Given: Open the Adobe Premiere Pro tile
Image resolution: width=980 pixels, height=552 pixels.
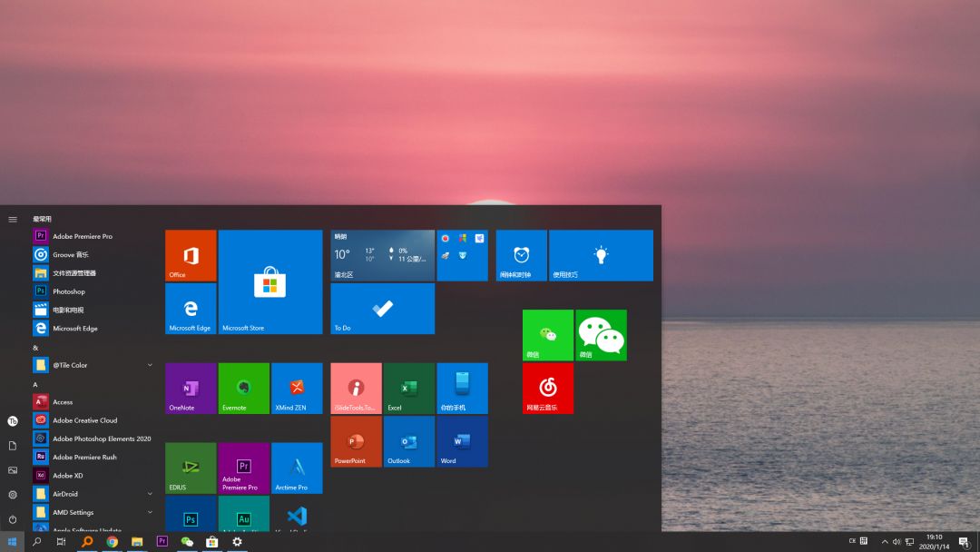Looking at the screenshot, I should click(x=244, y=468).
